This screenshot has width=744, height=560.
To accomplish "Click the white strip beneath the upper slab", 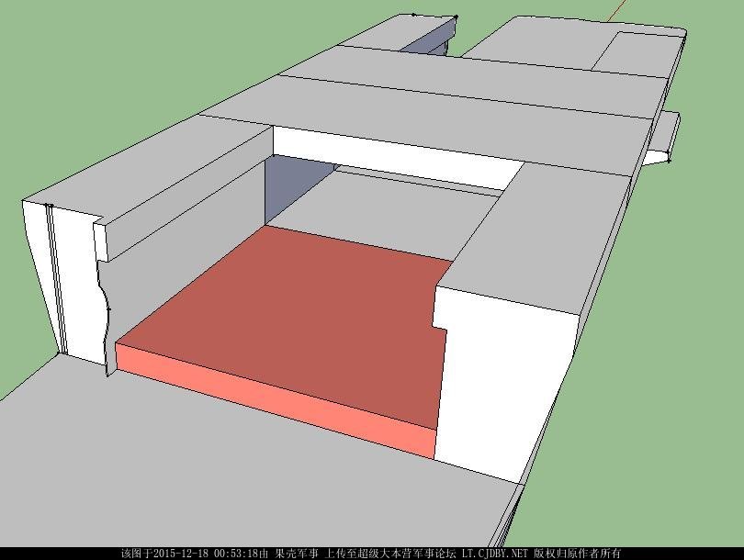I will (x=386, y=151).
